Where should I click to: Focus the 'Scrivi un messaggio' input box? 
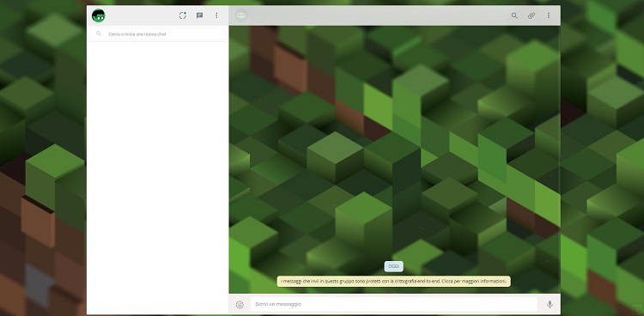point(393,304)
